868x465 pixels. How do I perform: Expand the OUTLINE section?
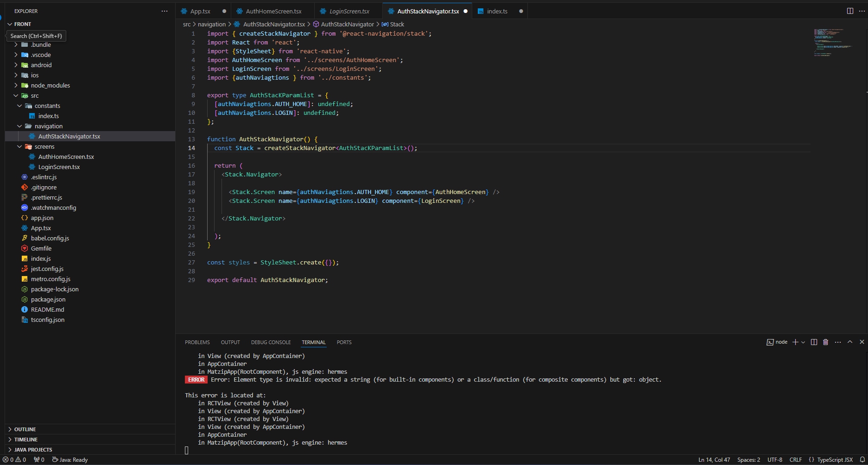coord(25,429)
